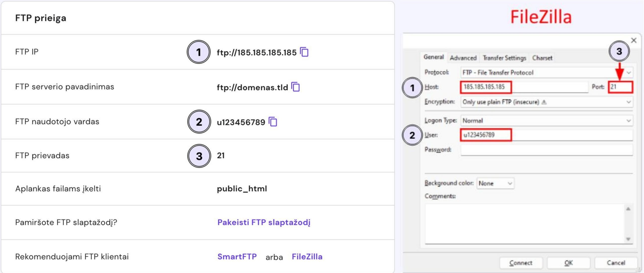Follow the SmartFTP client link

click(237, 257)
